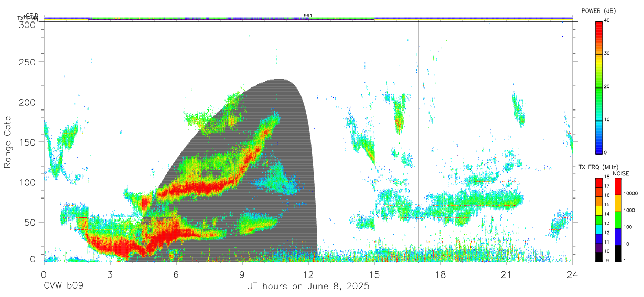Click the x-axis tick label 18
The width and height of the screenshot is (644, 297).
(x=441, y=274)
